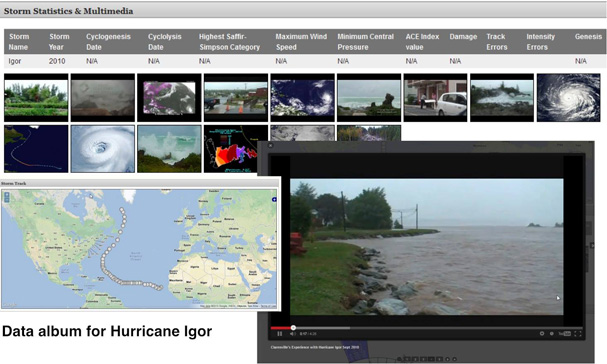Enter fullscreen mode in the video player
This screenshot has width=607, height=364.
(x=578, y=333)
